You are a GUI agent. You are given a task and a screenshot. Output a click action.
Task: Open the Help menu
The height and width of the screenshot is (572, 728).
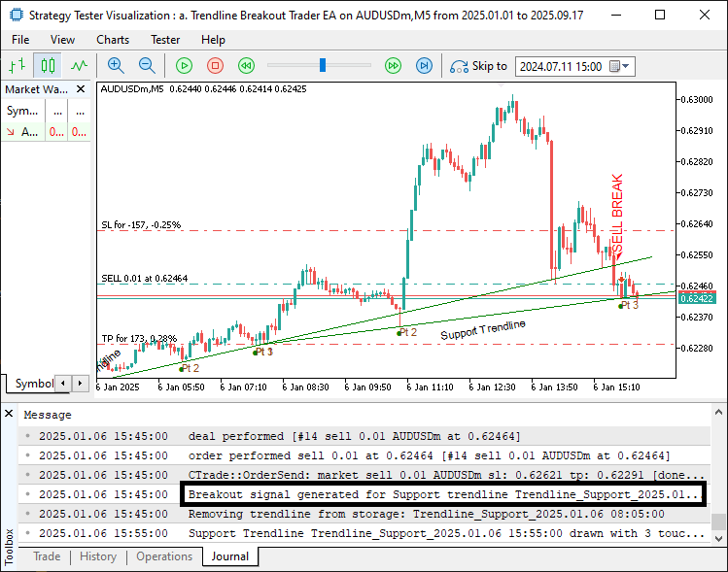[213, 40]
